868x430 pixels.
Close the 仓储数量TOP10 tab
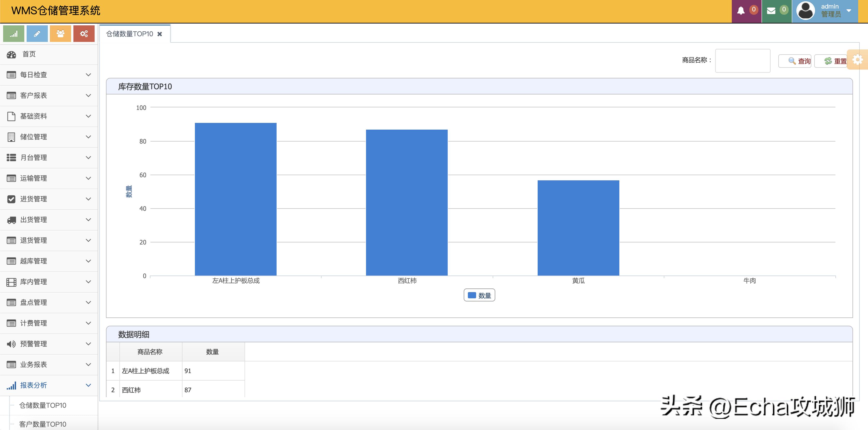160,34
